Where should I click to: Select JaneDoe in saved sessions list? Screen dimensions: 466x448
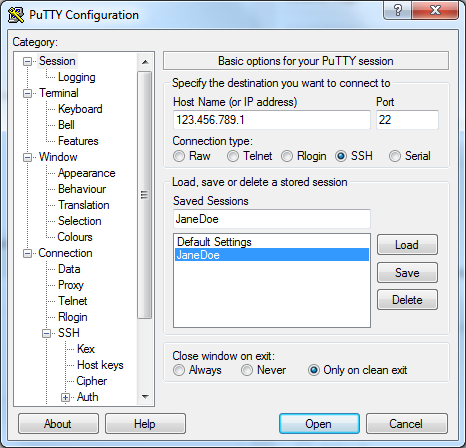tap(272, 255)
